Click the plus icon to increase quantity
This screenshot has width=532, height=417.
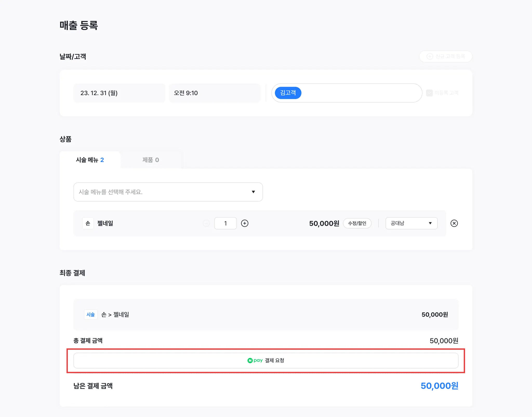(244, 223)
